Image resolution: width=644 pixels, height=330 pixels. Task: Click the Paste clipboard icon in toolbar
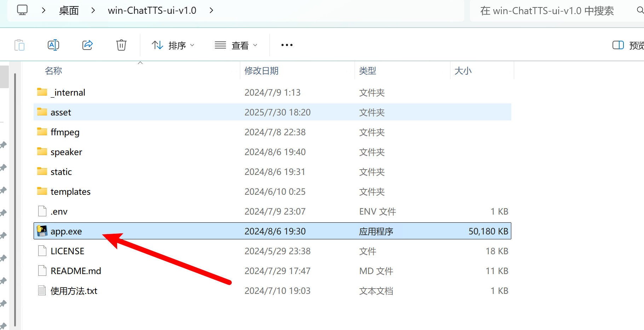19,45
